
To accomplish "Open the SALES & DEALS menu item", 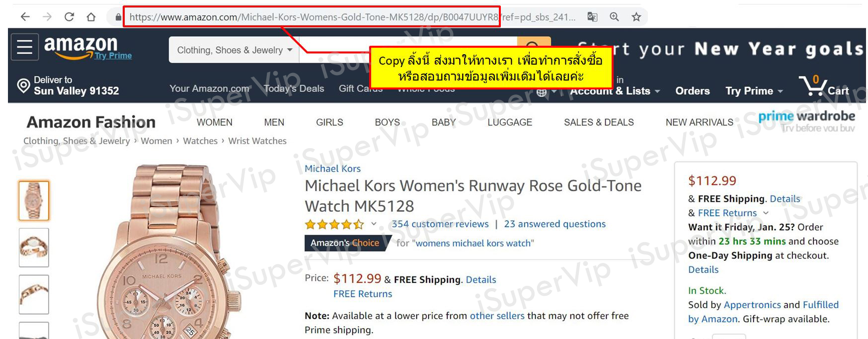I will point(599,122).
